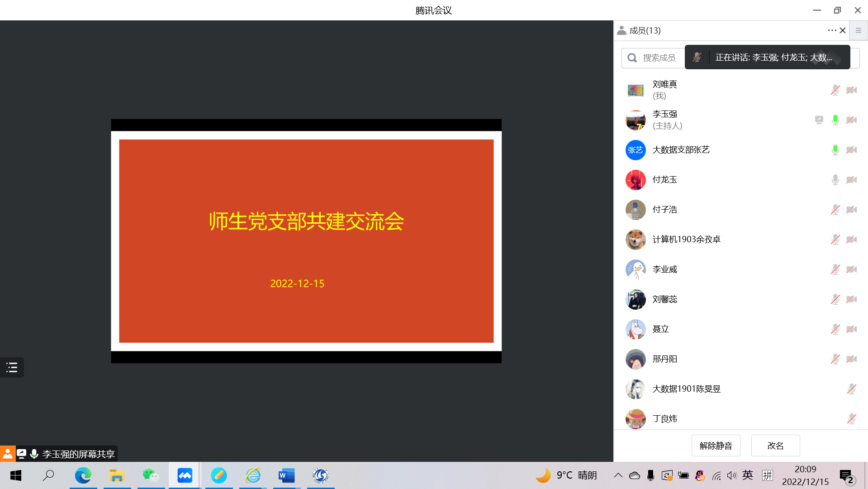This screenshot has height=489, width=868.
Task: Toggle camera icon for 刘唯真
Action: click(x=851, y=90)
